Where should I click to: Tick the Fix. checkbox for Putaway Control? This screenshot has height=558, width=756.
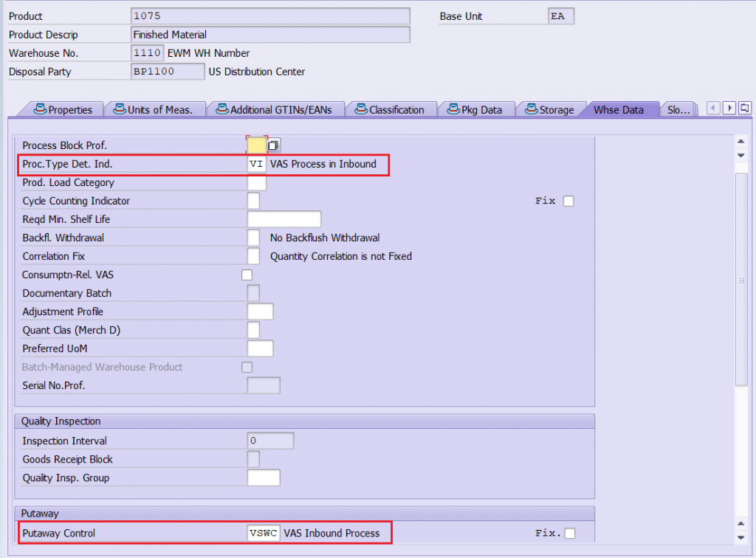pyautogui.click(x=570, y=534)
